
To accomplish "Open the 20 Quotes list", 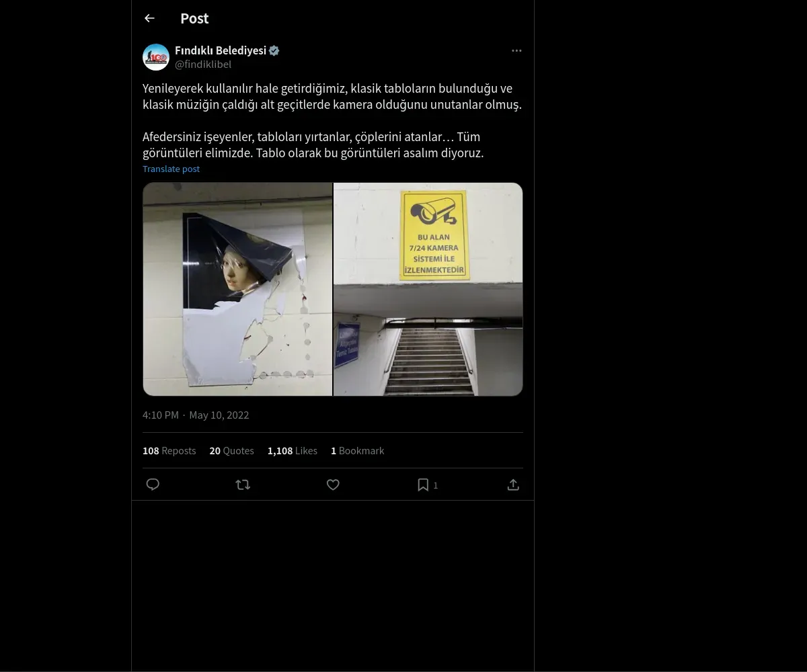I will click(x=231, y=450).
